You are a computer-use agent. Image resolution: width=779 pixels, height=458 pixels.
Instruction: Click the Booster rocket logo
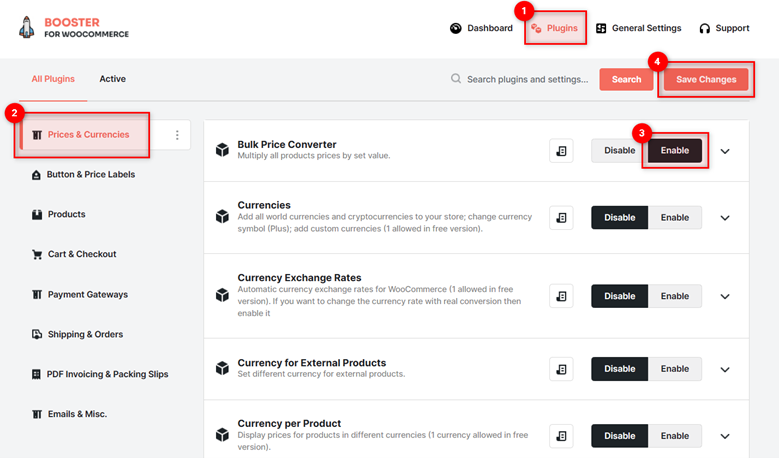[x=26, y=27]
